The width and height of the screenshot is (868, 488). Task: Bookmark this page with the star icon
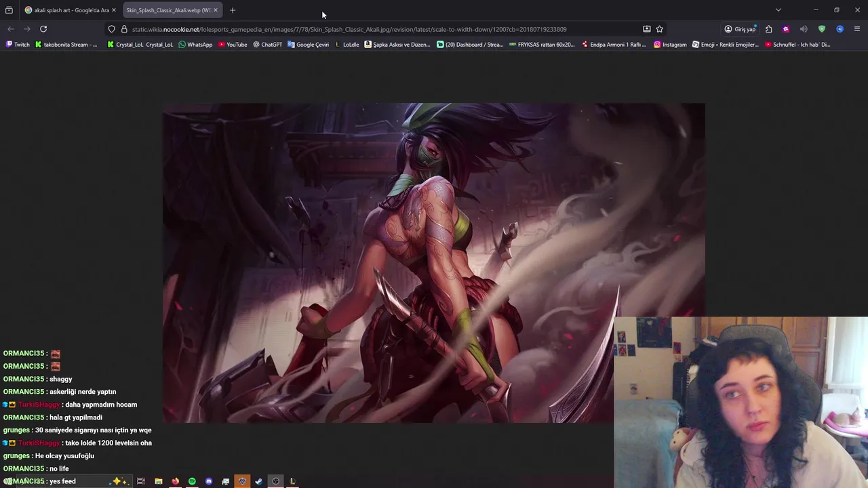660,29
